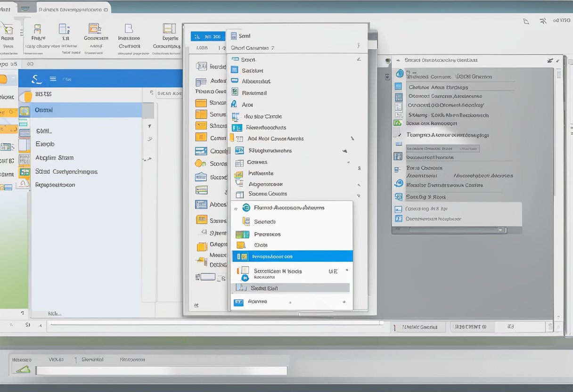The width and height of the screenshot is (573, 392).
Task: Click the green triangle icon in the right panel
Action: coord(398,123)
